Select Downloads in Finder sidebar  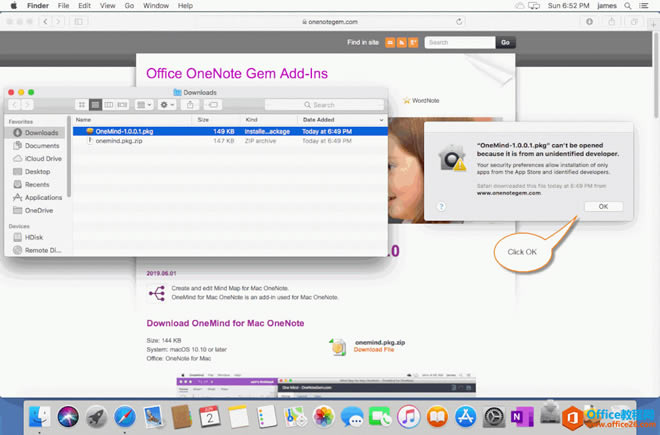tap(36, 133)
